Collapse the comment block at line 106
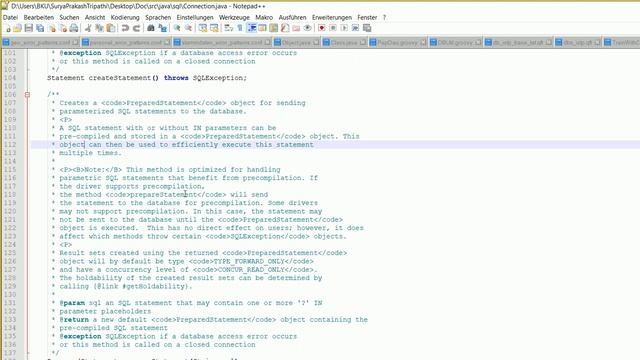 [x=27, y=95]
